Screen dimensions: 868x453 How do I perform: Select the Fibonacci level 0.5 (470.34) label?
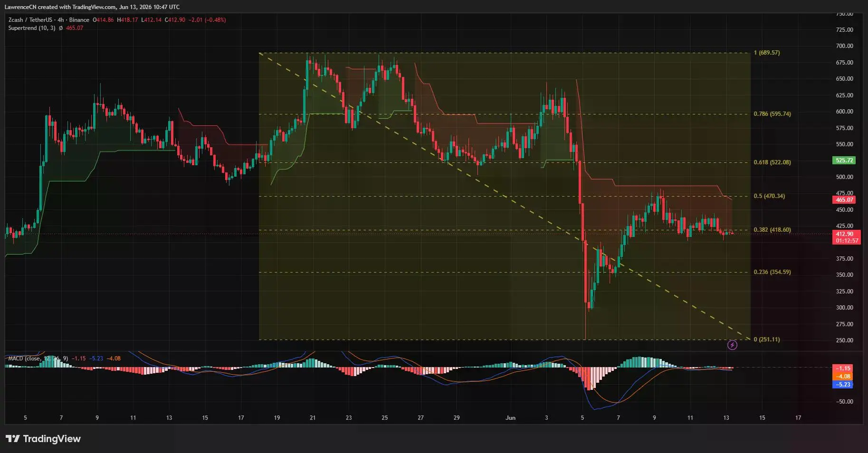click(x=769, y=196)
